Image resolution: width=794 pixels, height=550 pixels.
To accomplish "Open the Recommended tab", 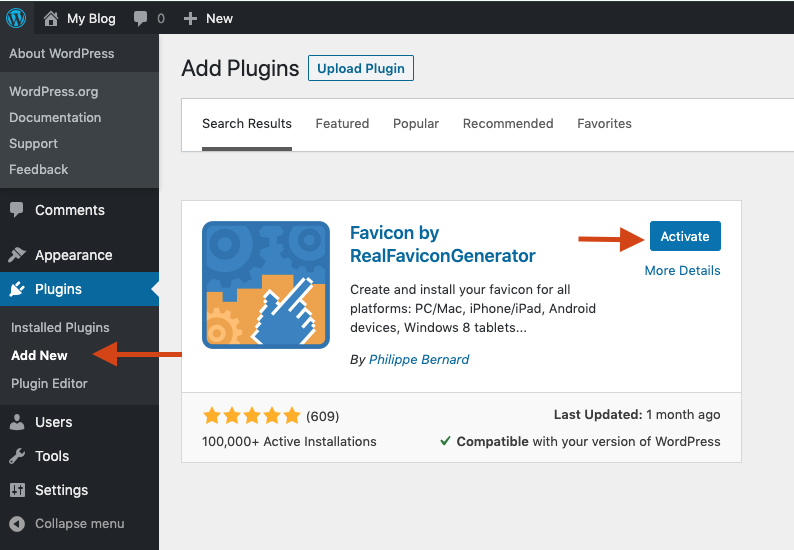I will pyautogui.click(x=508, y=123).
